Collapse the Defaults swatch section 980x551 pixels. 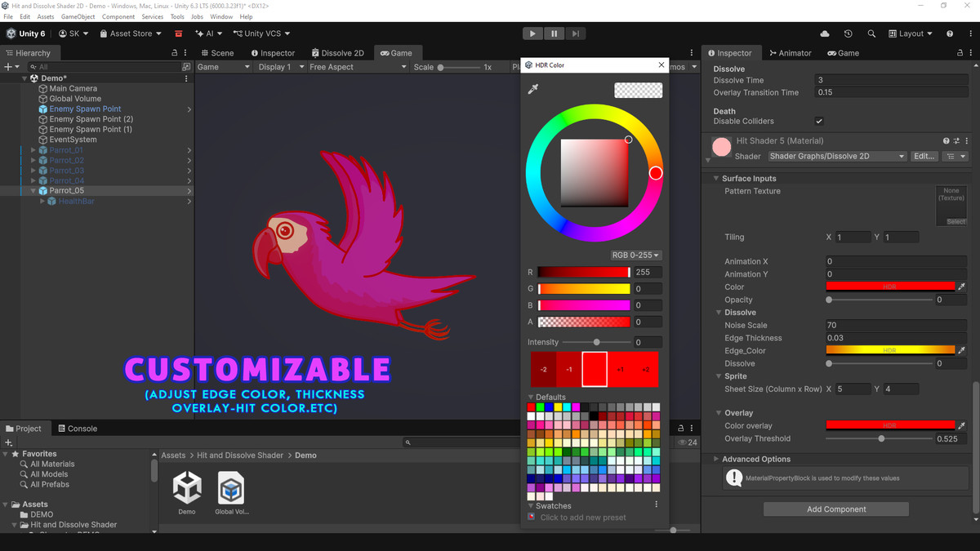532,397
